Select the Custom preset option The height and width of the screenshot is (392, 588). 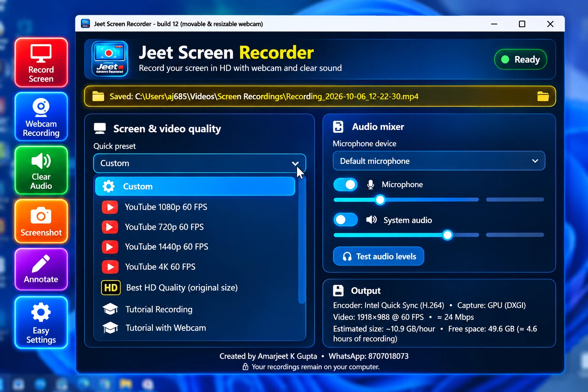coord(195,186)
